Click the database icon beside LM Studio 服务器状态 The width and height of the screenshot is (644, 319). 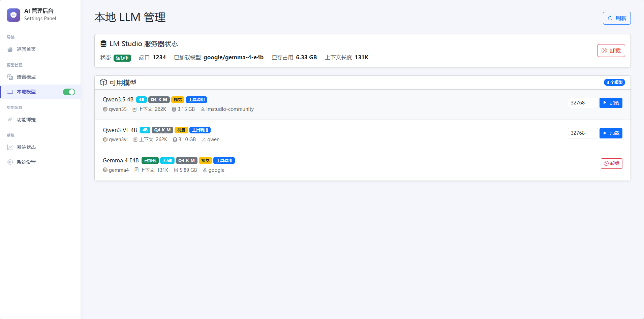(x=103, y=44)
